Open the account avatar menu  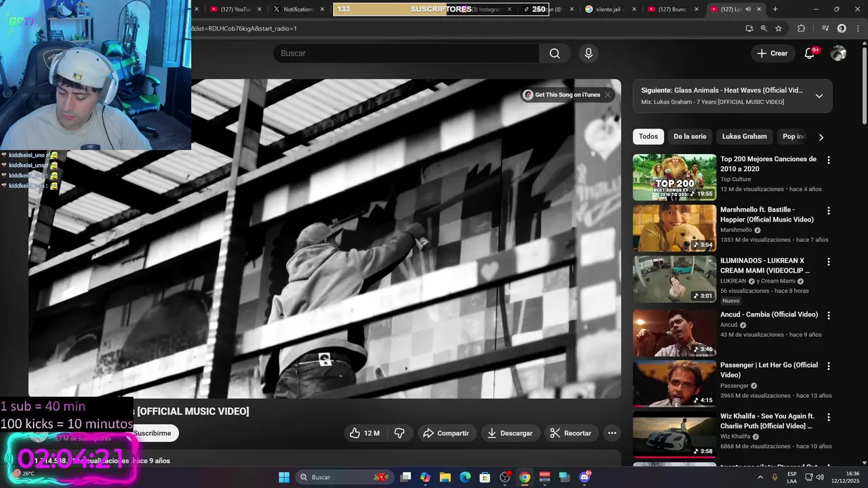click(839, 54)
